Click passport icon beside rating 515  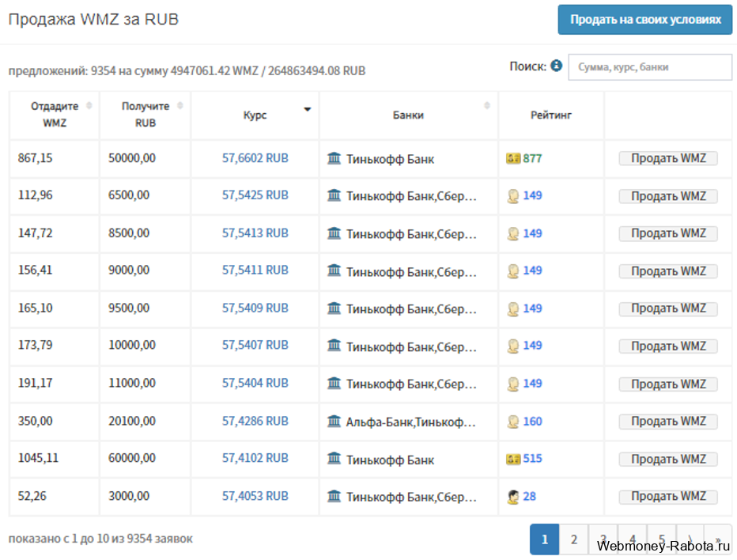512,459
